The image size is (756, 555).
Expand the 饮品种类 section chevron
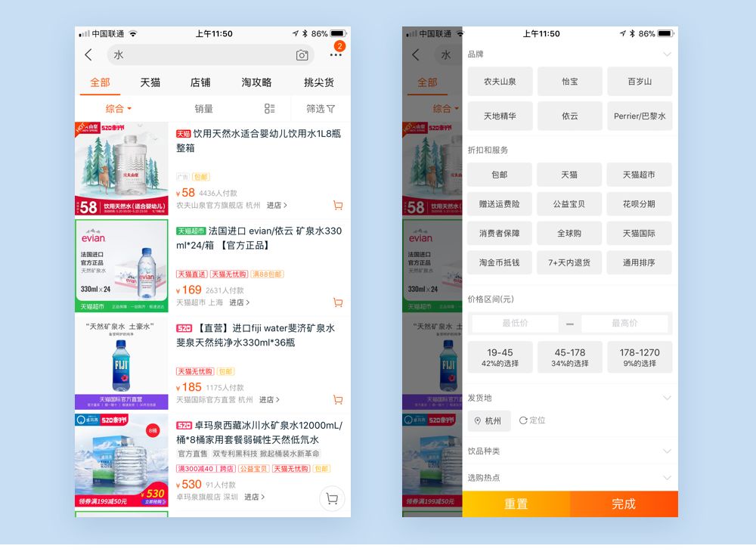(x=667, y=451)
